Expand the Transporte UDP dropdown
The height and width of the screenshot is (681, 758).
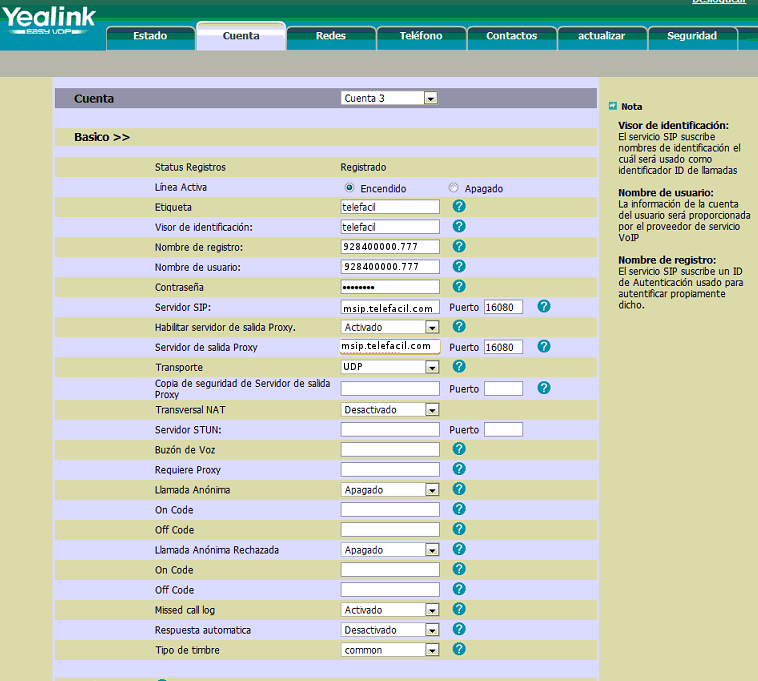click(389, 367)
